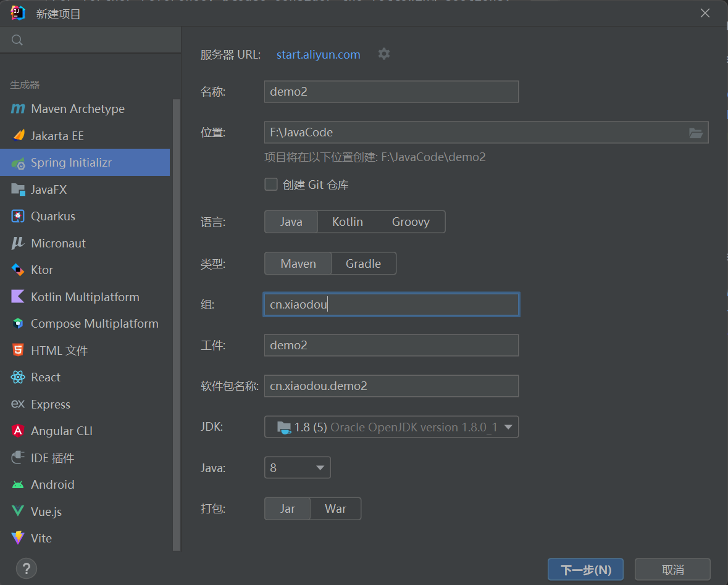Click the location field F:\JavaCode
Viewport: 728px width, 585px height.
pos(486,133)
